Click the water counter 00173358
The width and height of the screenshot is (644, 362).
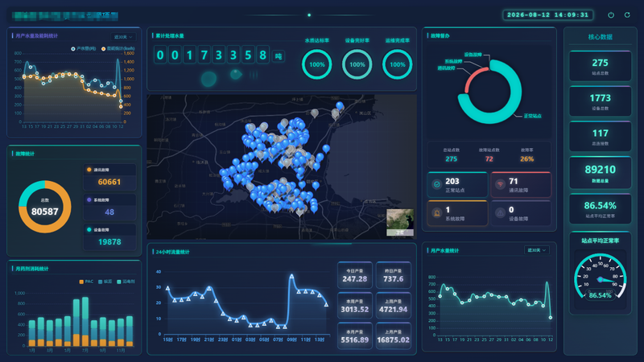click(212, 55)
